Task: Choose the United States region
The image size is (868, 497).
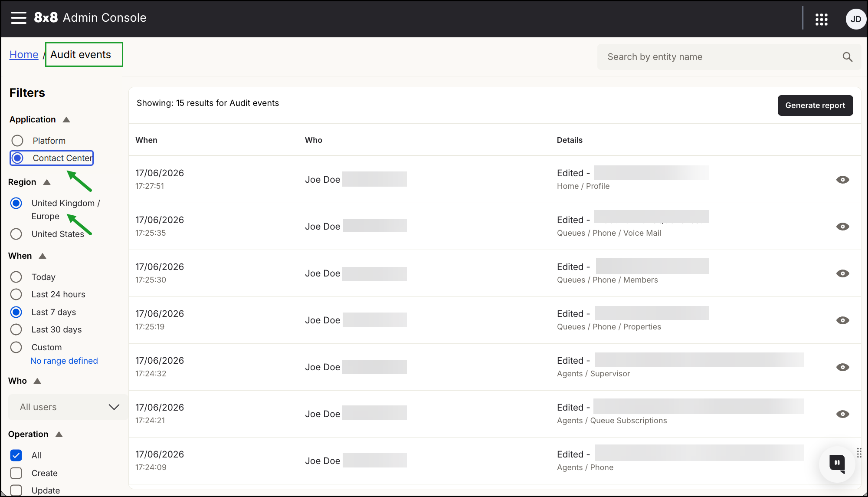Action: tap(16, 234)
